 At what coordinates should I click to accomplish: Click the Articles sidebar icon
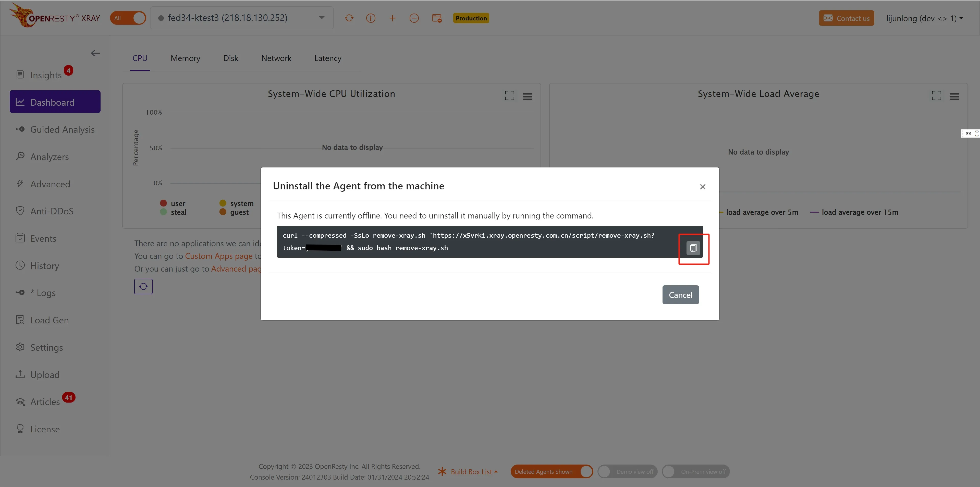click(20, 402)
